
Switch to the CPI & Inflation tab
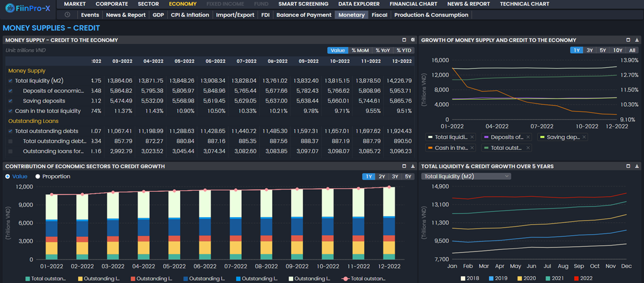tap(189, 15)
